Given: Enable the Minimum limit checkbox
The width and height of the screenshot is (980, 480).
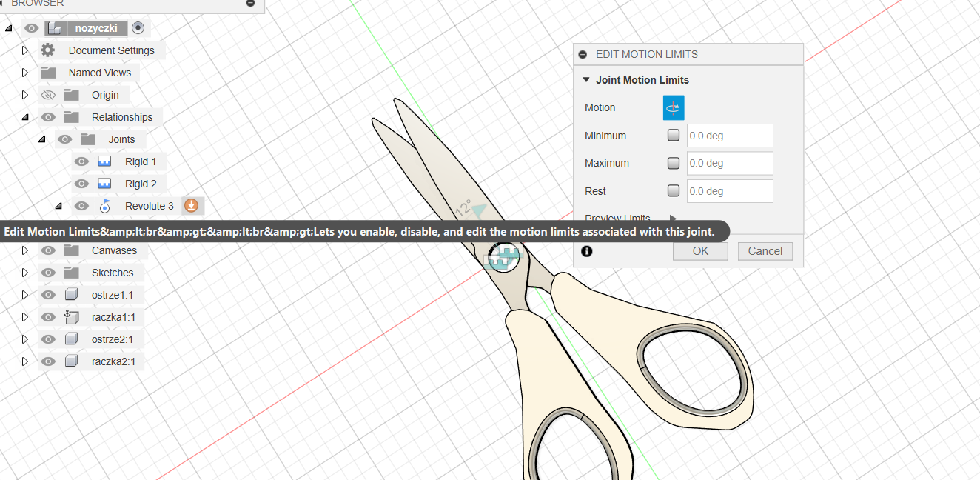Looking at the screenshot, I should 674,136.
